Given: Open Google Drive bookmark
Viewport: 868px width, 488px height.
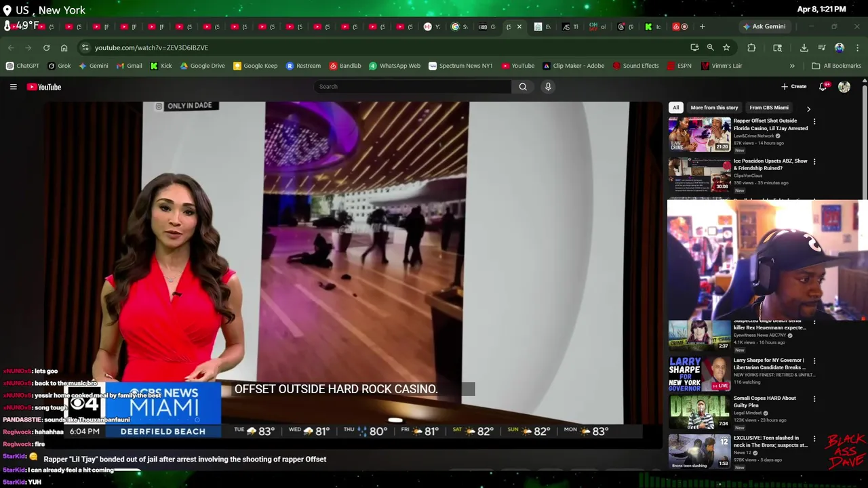Looking at the screenshot, I should point(202,66).
